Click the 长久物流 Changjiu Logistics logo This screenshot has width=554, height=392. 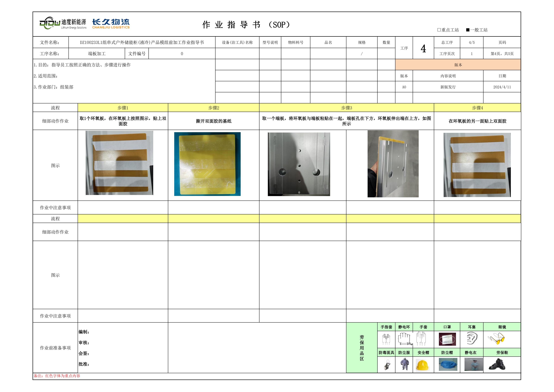(x=111, y=24)
